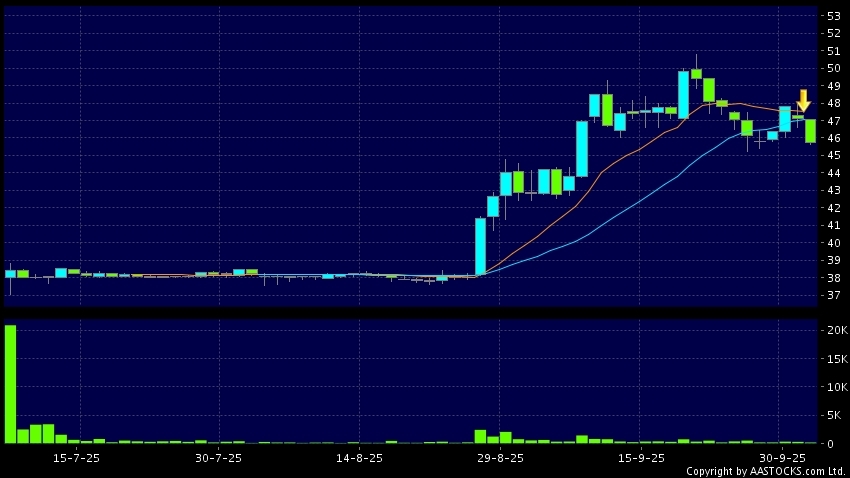Click the 53 price axis label

[x=833, y=16]
